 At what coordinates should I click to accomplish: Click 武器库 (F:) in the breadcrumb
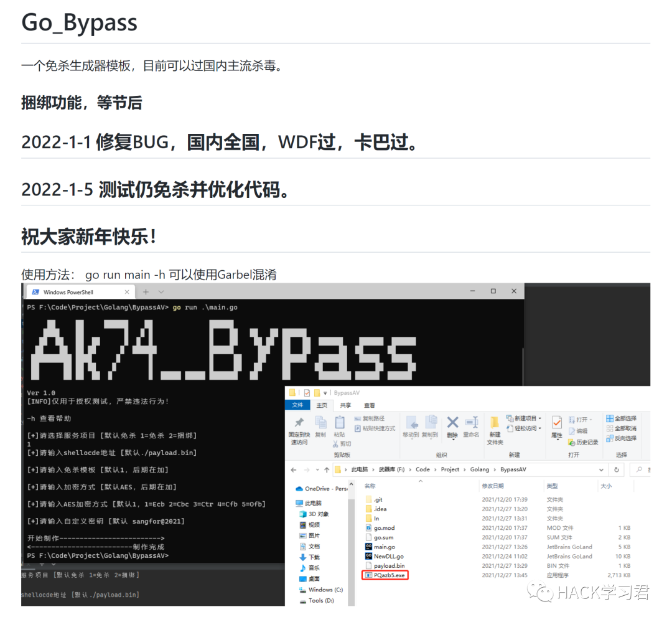[392, 469]
